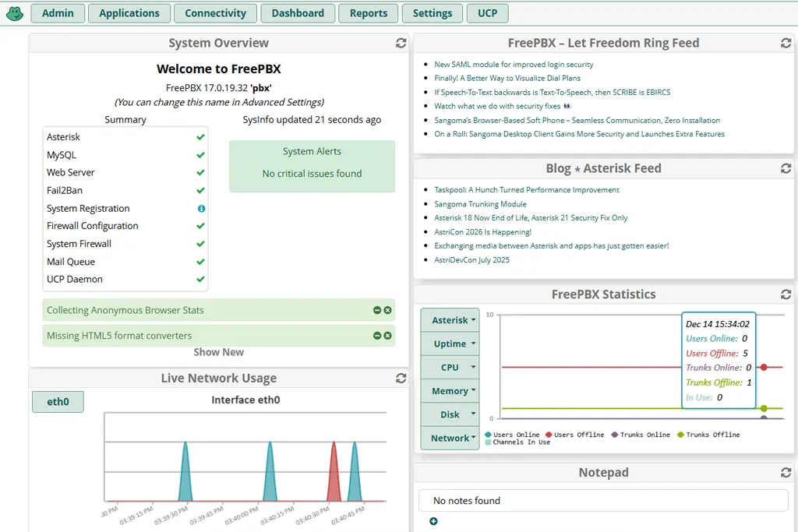Toggle Users Offline series in chart legend
The height and width of the screenshot is (532, 798).
coord(575,435)
